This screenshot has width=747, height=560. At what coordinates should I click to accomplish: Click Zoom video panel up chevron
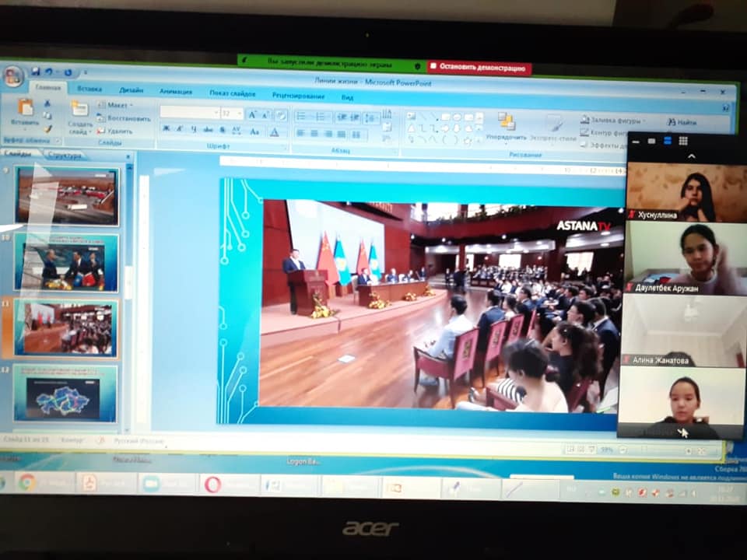[x=692, y=156]
